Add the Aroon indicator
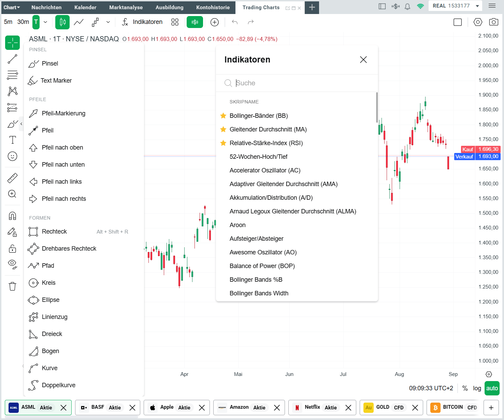 coord(237,225)
